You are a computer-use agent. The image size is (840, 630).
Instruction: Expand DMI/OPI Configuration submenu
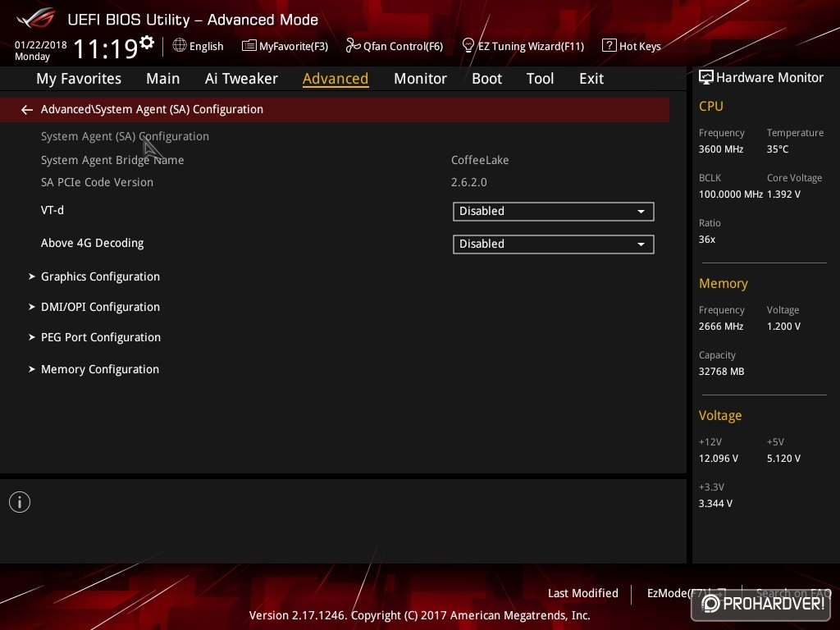(100, 307)
